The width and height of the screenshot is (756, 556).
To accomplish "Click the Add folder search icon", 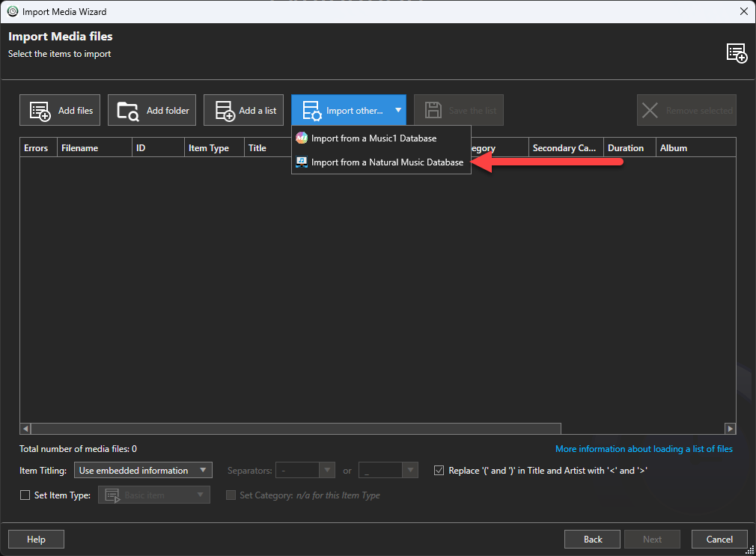I will pos(128,111).
